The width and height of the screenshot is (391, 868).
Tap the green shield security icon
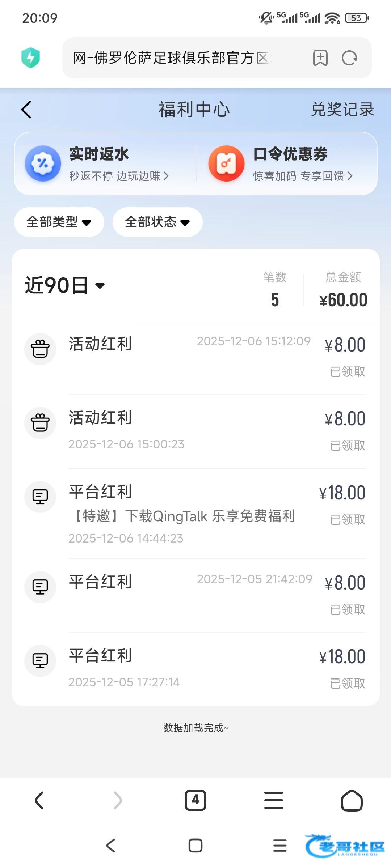click(x=31, y=58)
